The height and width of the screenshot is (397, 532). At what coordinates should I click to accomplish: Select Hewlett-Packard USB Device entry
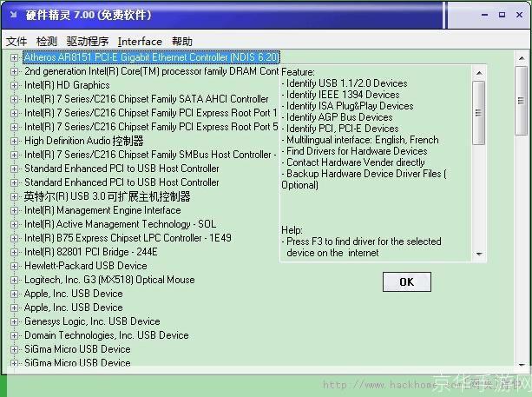coord(86,266)
